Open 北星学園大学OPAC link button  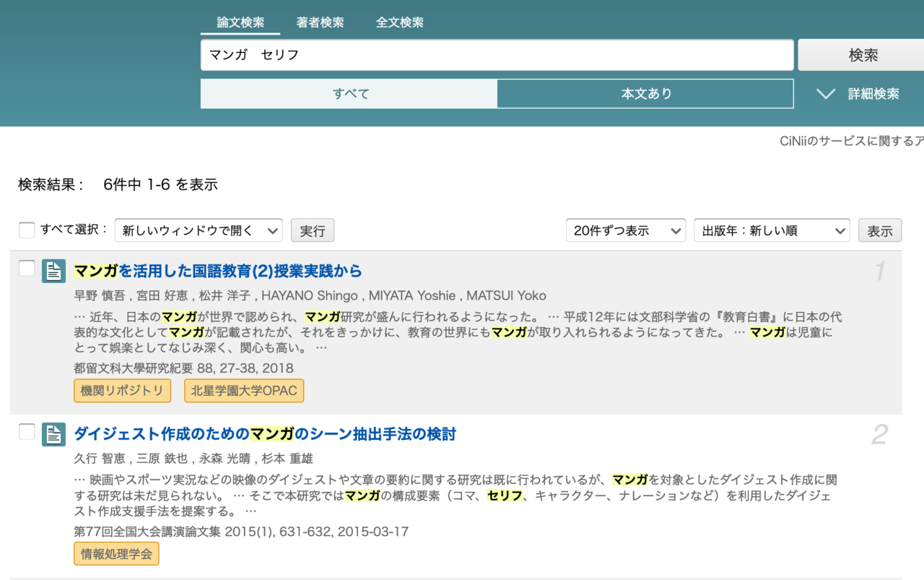244,391
